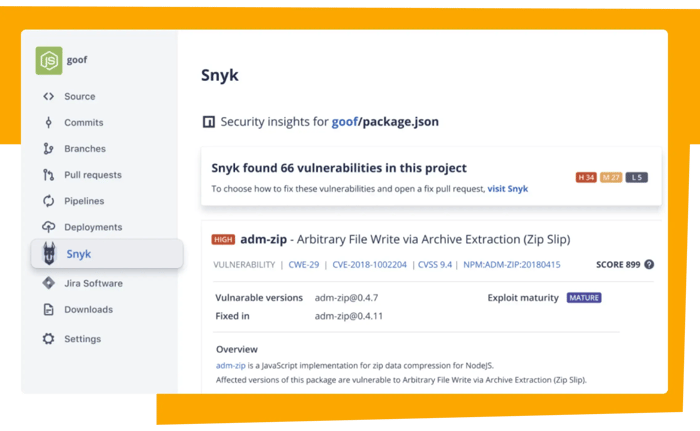Click the goof Node.js repository logo
700x431 pixels.
click(x=49, y=60)
